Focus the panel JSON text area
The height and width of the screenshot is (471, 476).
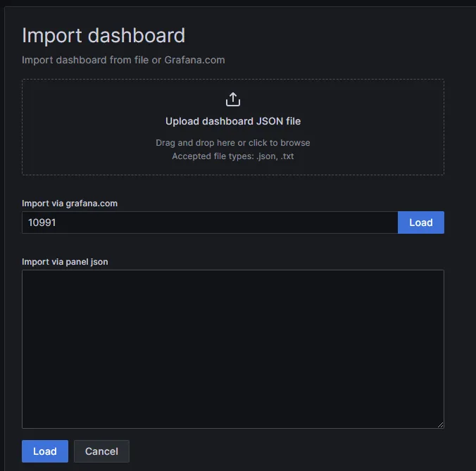tap(233, 348)
